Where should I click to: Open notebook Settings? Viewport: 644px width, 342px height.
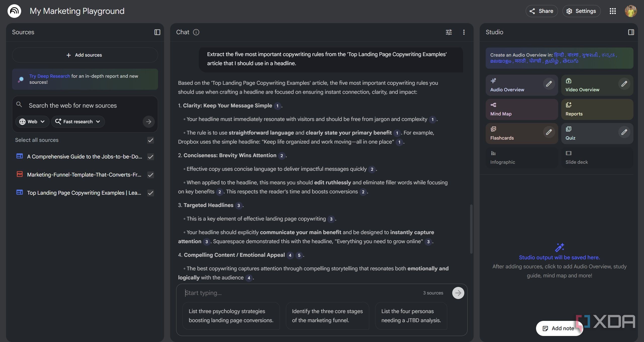point(581,11)
